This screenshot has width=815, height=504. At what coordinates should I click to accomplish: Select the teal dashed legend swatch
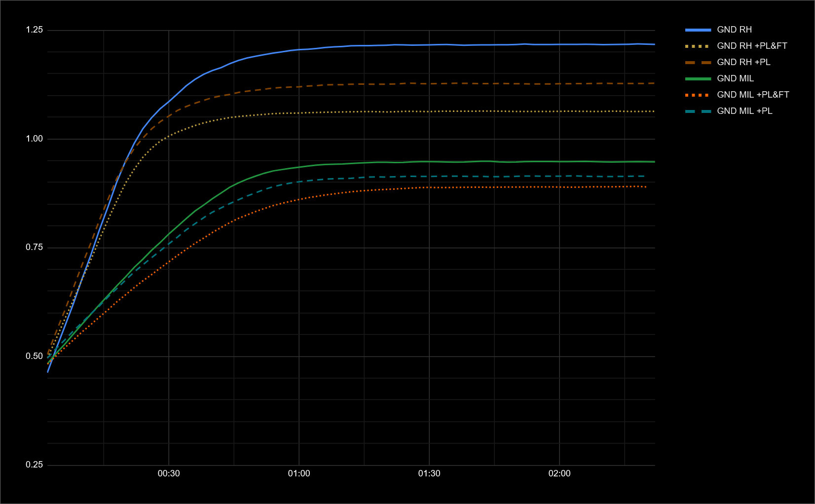tap(698, 111)
